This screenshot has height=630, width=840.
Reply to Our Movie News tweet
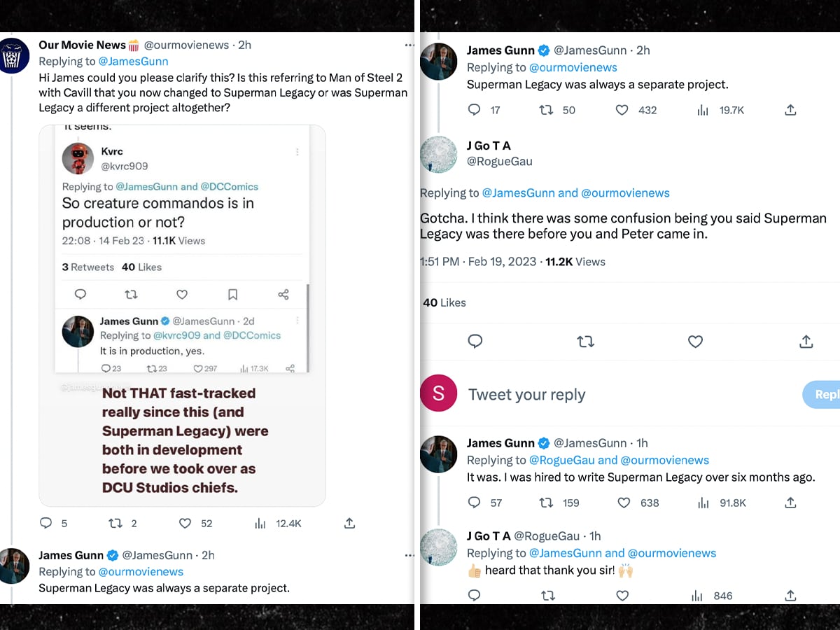[45, 523]
